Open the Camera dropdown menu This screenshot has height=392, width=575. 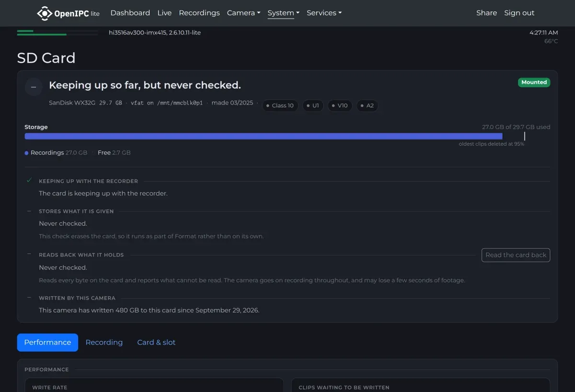pos(243,13)
